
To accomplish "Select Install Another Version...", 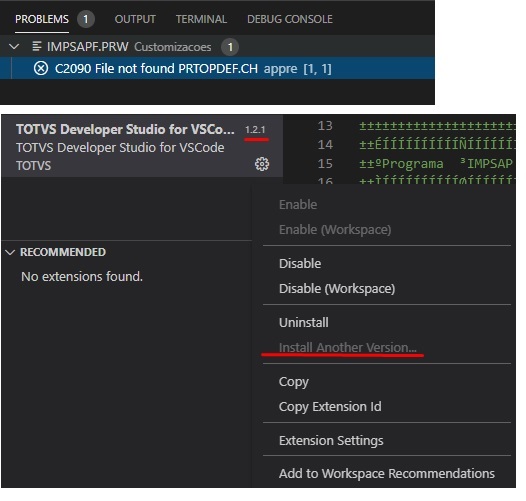I will (x=348, y=348).
